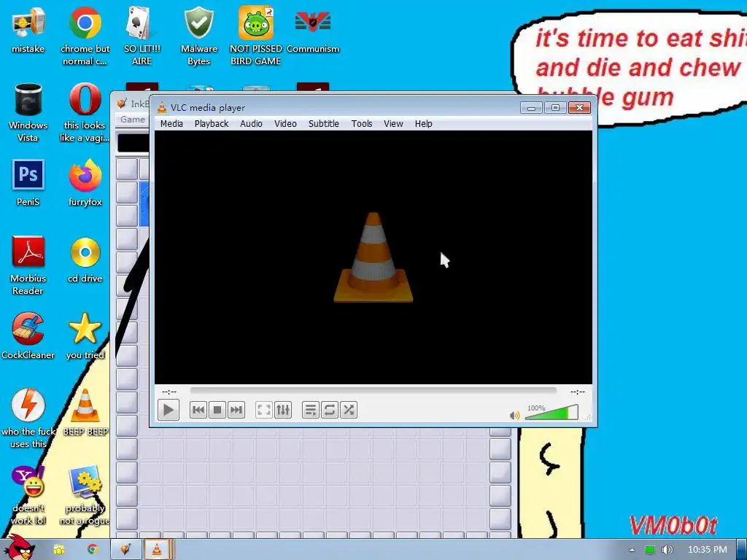
Task: Open the Playback menu
Action: (212, 124)
